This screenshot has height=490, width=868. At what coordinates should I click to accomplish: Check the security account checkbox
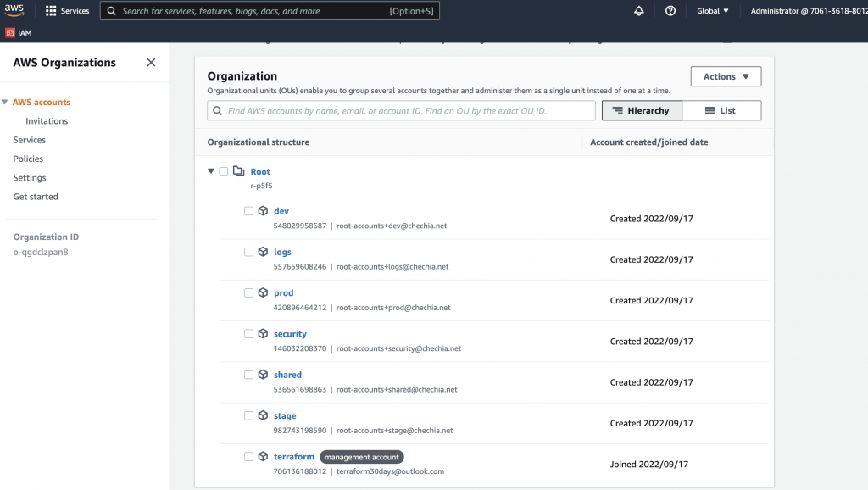(248, 334)
